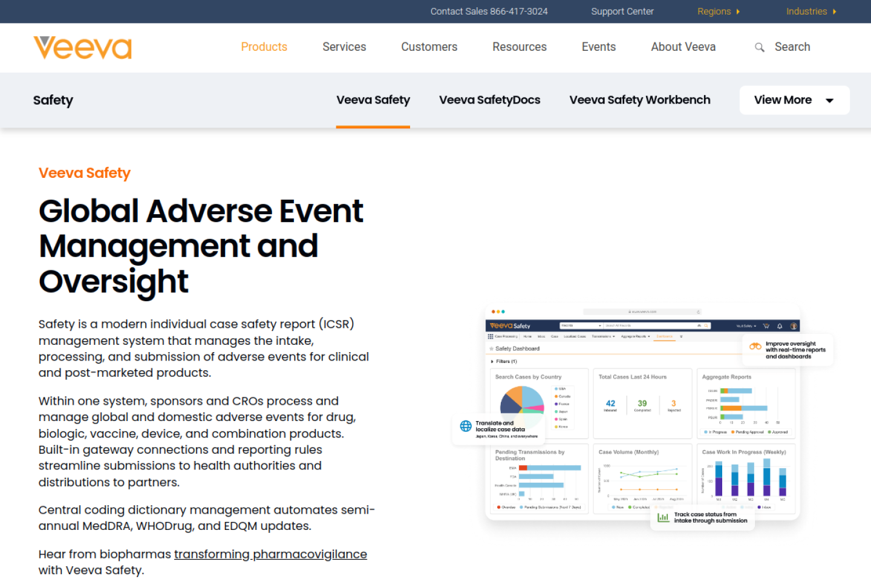Open the View More dropdown

[794, 100]
